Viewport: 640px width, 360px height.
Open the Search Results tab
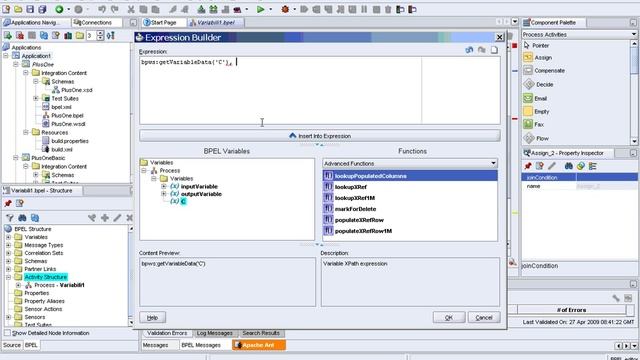click(261, 333)
